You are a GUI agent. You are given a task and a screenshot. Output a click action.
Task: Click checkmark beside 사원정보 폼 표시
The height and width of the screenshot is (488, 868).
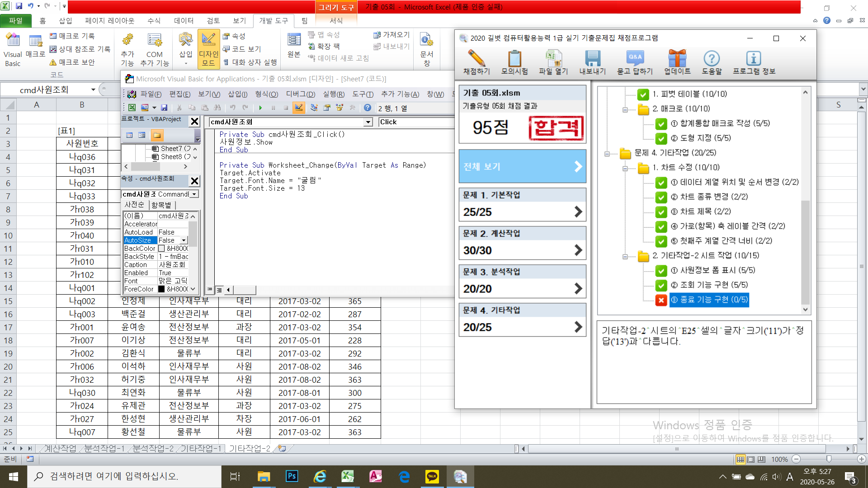[x=661, y=271]
